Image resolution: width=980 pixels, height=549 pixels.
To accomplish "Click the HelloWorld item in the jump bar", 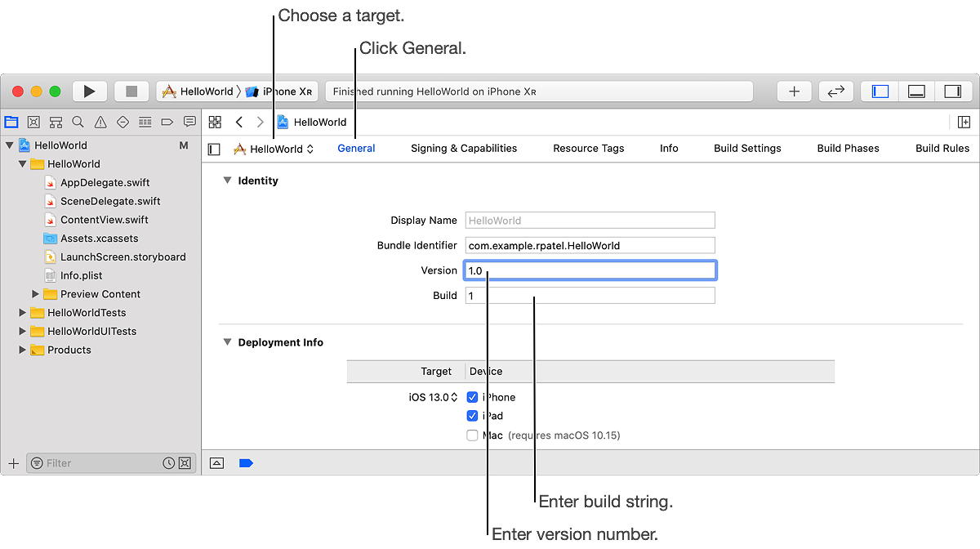I will (312, 122).
